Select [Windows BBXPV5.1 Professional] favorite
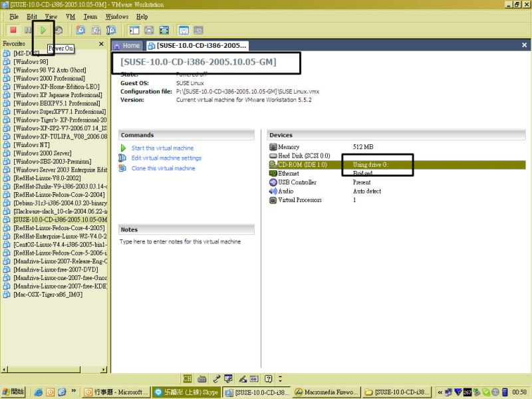Screen dimensions: 532x399 (57, 104)
